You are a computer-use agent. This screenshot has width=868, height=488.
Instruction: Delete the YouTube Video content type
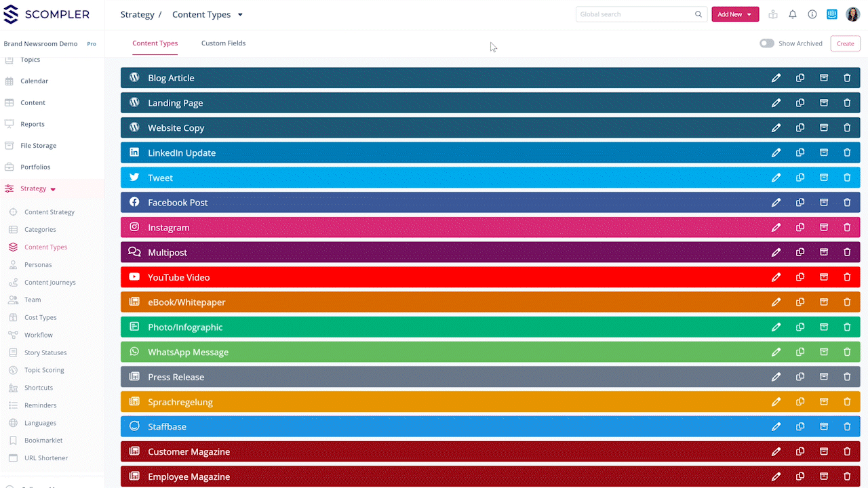847,277
